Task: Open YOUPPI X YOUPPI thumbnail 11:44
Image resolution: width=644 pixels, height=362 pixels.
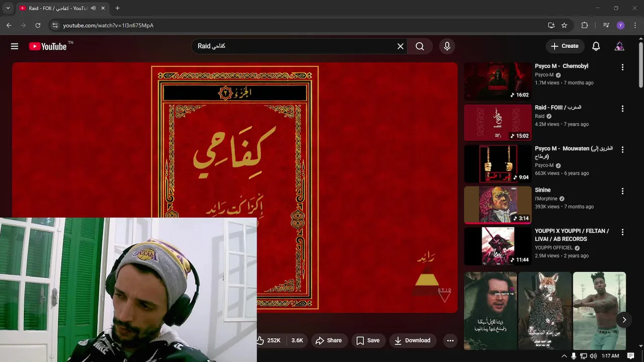Action: (x=498, y=246)
